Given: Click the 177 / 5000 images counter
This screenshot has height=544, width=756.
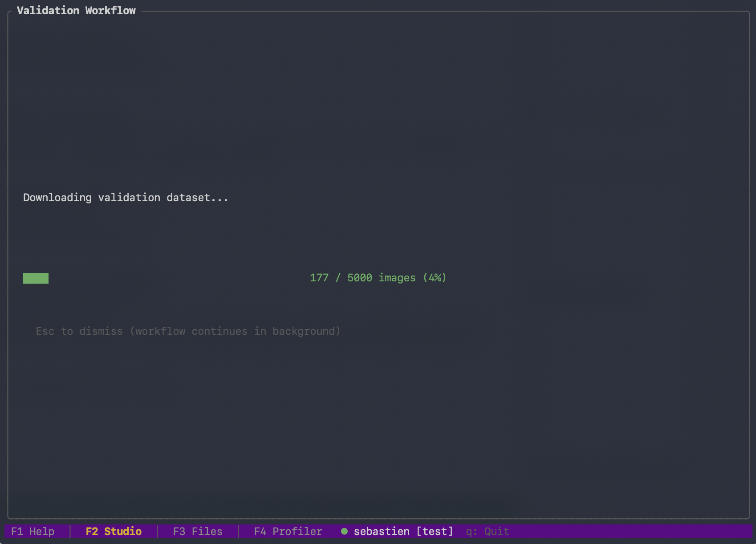Looking at the screenshot, I should tap(378, 278).
